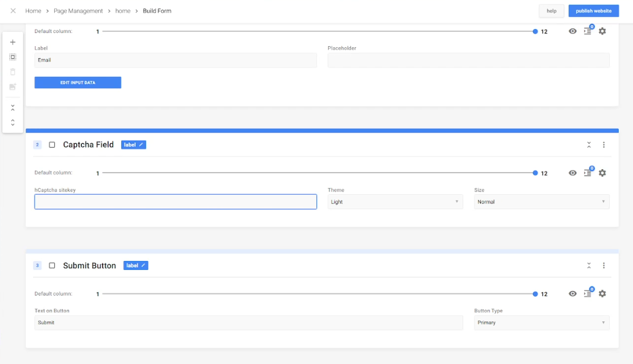
Task: Click the help button
Action: tap(552, 11)
